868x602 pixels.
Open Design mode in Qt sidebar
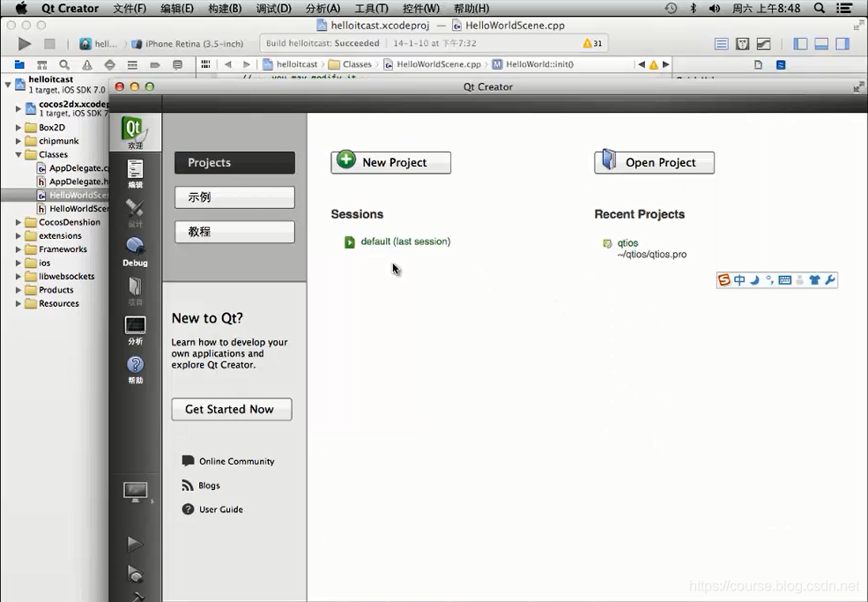click(x=135, y=212)
